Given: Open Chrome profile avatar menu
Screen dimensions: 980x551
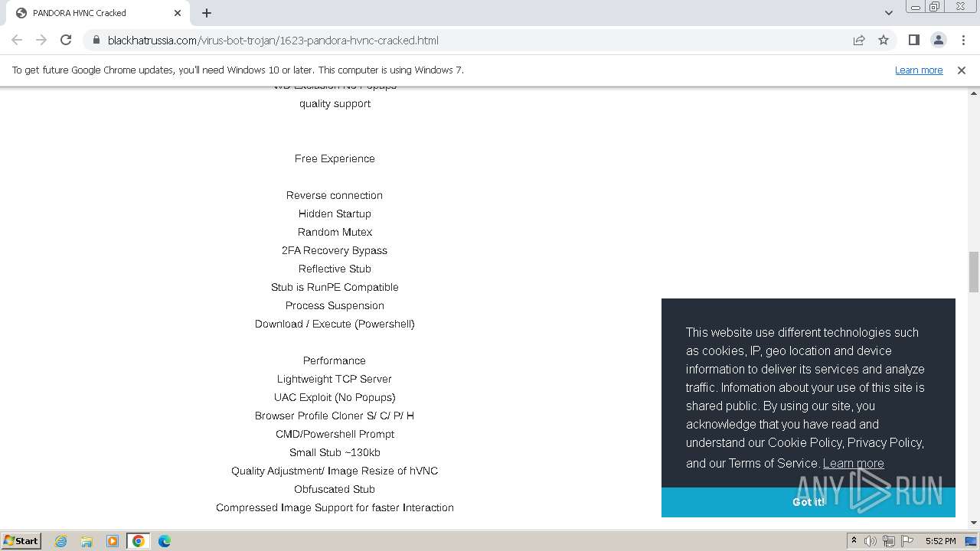Looking at the screenshot, I should tap(938, 40).
